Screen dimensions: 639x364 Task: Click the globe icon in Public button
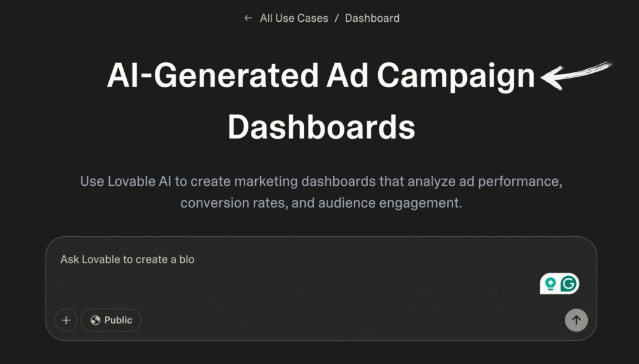click(x=95, y=320)
